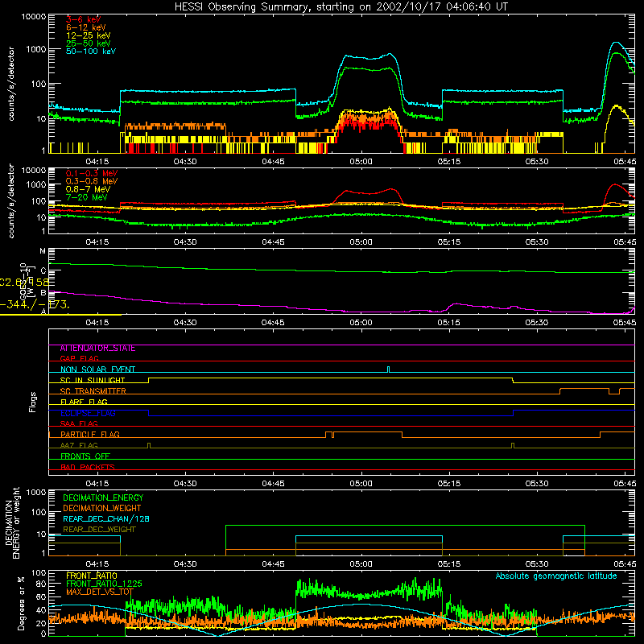Click the SAA_FLAG label

point(79,423)
